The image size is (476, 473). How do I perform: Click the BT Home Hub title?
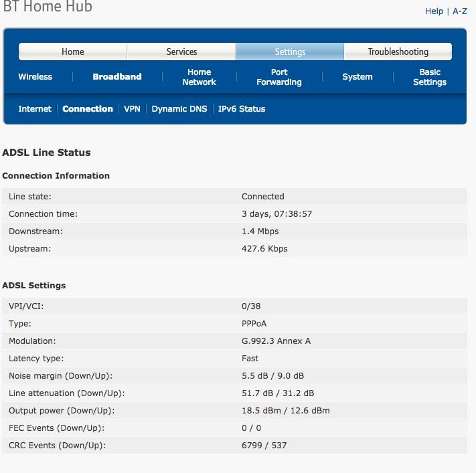tap(48, 7)
